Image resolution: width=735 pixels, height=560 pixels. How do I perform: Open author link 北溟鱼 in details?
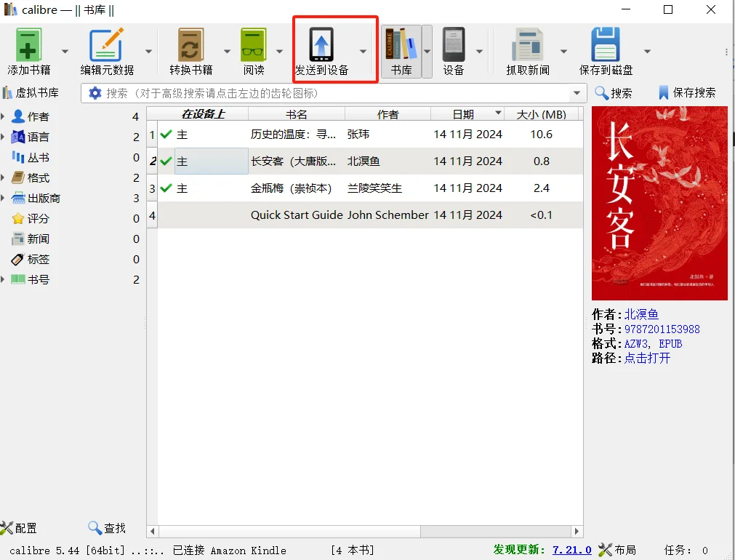click(x=641, y=314)
